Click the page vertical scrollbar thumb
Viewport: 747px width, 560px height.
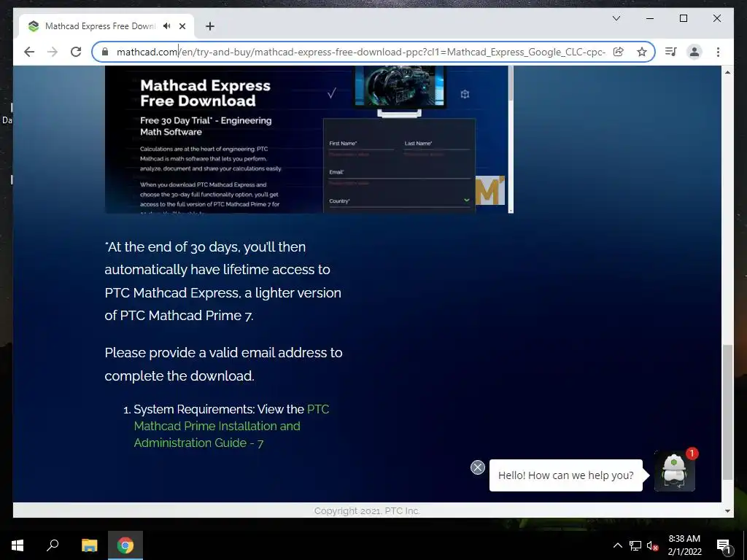click(x=727, y=413)
